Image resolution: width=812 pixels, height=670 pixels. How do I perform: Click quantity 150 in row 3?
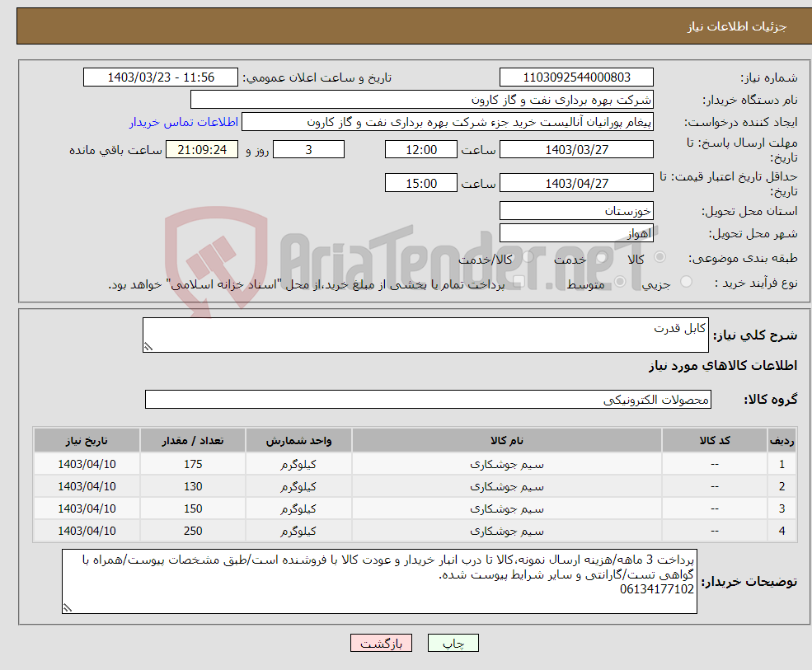pos(193,508)
